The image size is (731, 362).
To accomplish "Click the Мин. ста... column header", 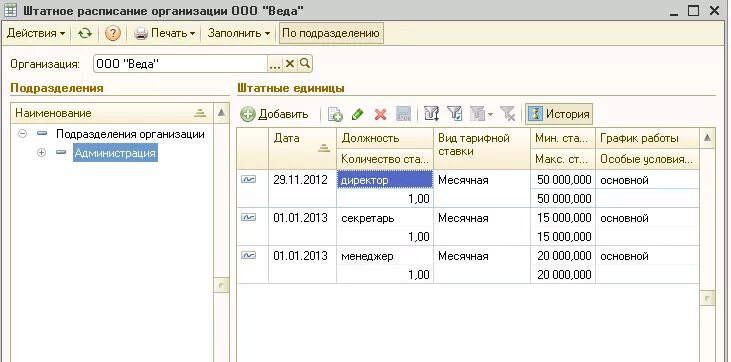I will click(563, 138).
